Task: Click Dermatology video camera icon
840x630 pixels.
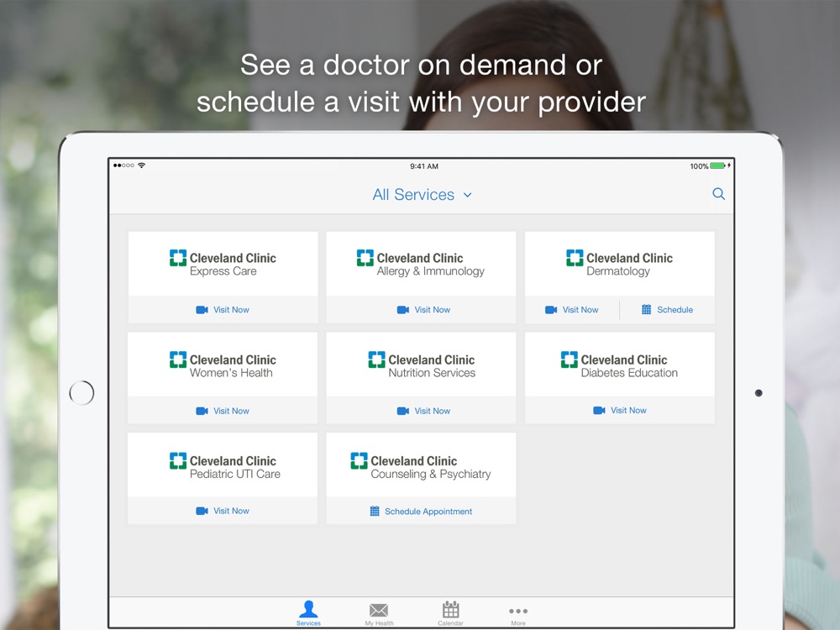Action: point(551,310)
